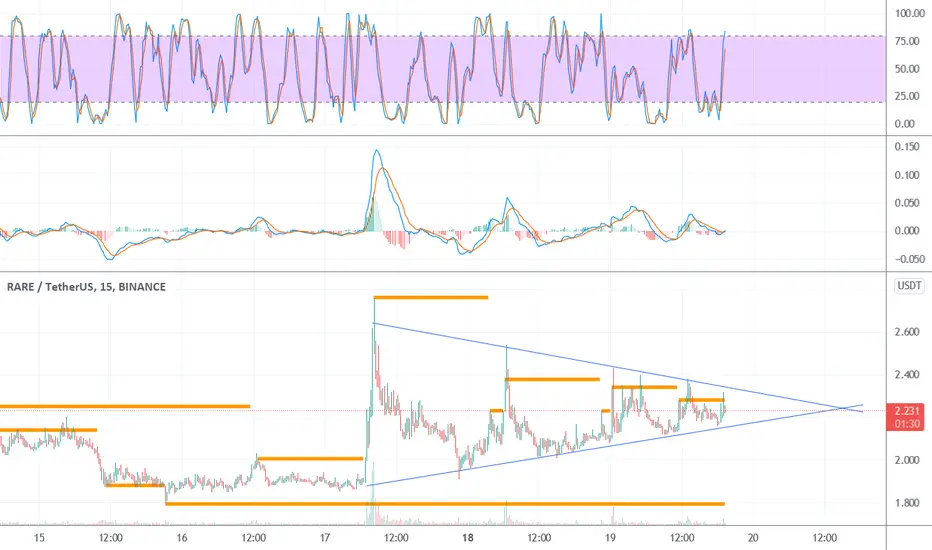Viewport: 932px width, 550px height.
Task: Click the 2.400 price axis label
Action: pos(907,375)
